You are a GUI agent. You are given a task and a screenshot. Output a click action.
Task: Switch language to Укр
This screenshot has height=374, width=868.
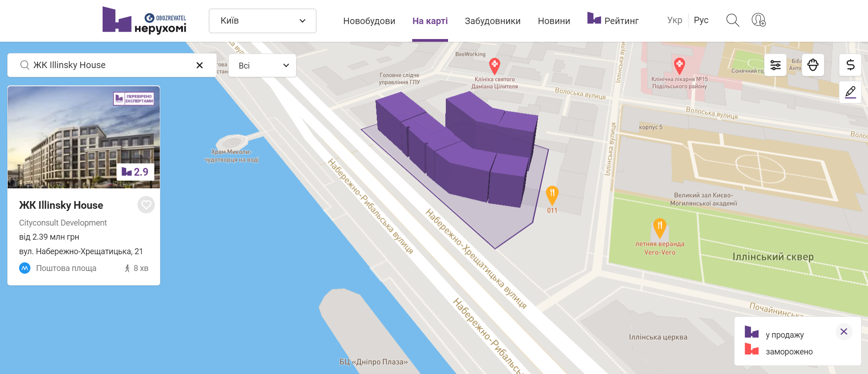(x=675, y=20)
